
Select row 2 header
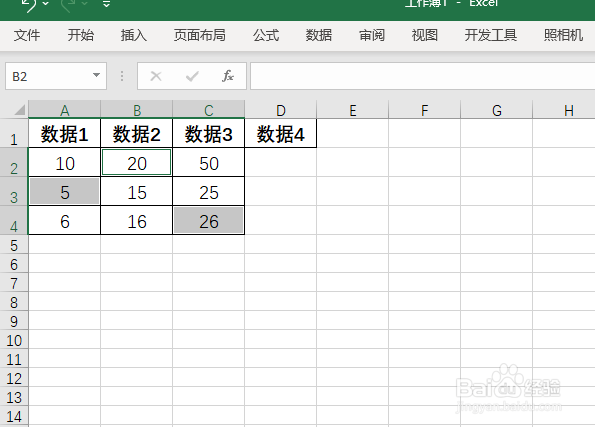coord(14,162)
